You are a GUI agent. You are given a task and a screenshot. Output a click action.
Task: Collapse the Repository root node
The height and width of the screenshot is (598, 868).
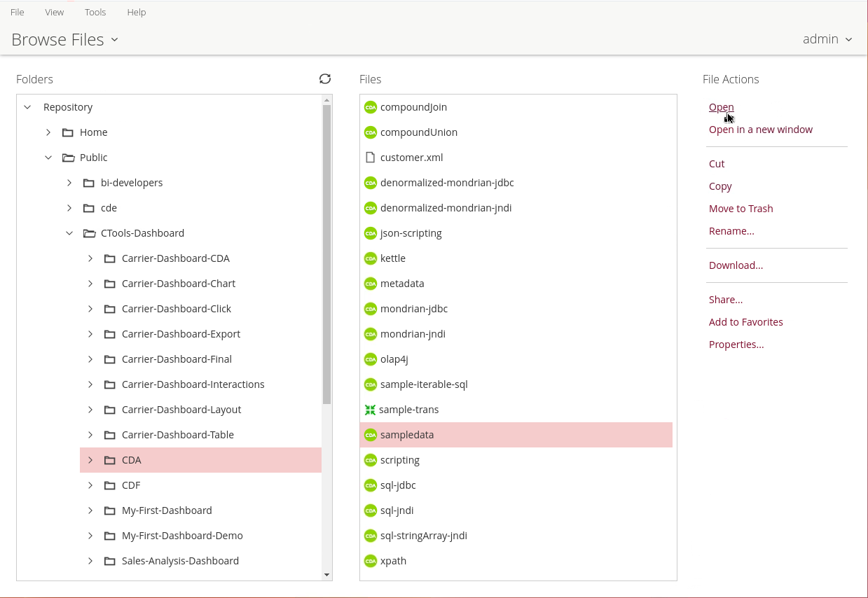[27, 107]
